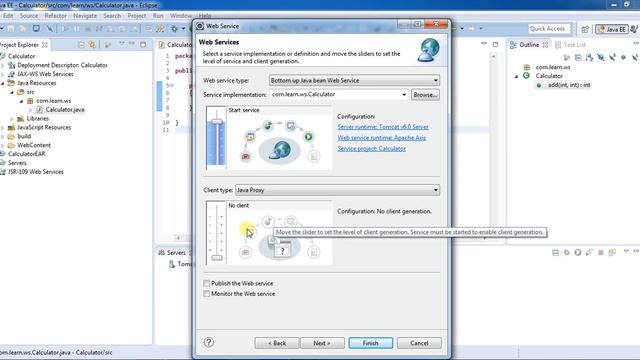Image resolution: width=640 pixels, height=360 pixels.
Task: Click first icon in Servers view toolbar
Action: (x=556, y=253)
